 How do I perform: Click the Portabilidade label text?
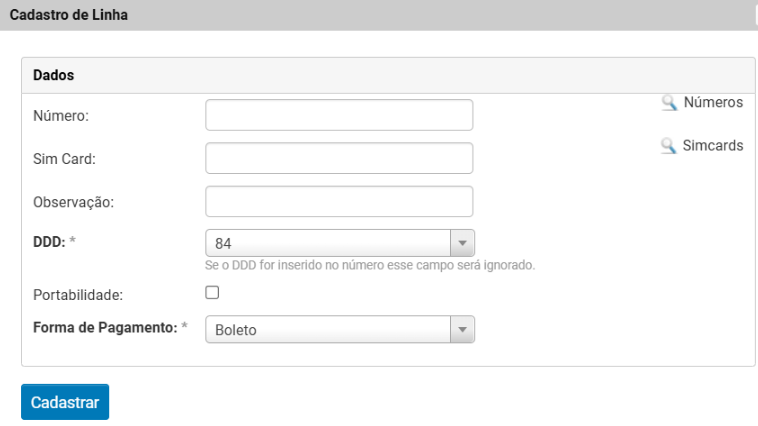[76, 295]
